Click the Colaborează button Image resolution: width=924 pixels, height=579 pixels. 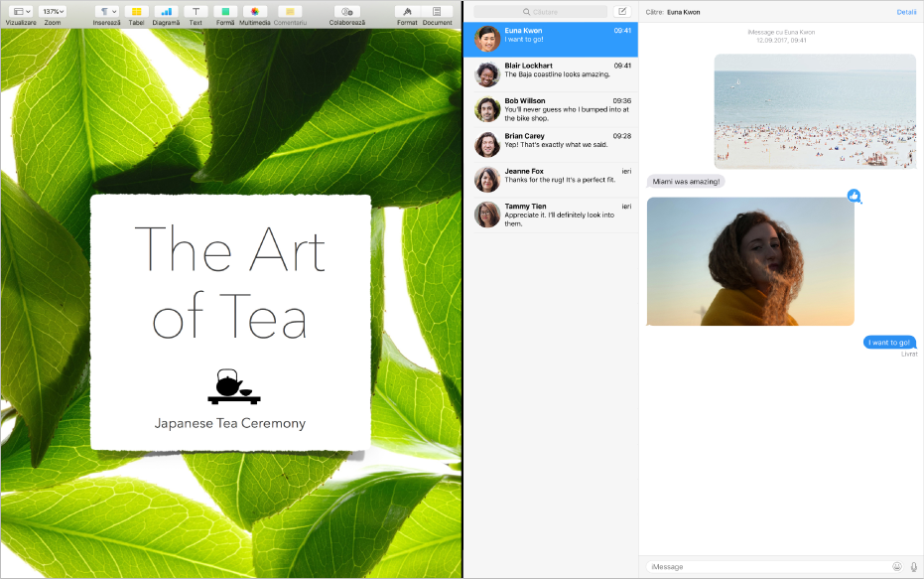click(x=347, y=12)
